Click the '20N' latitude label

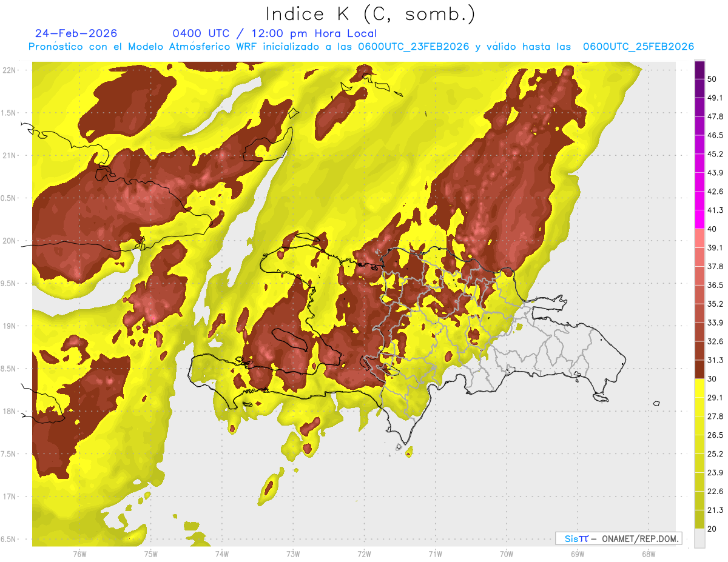point(9,241)
